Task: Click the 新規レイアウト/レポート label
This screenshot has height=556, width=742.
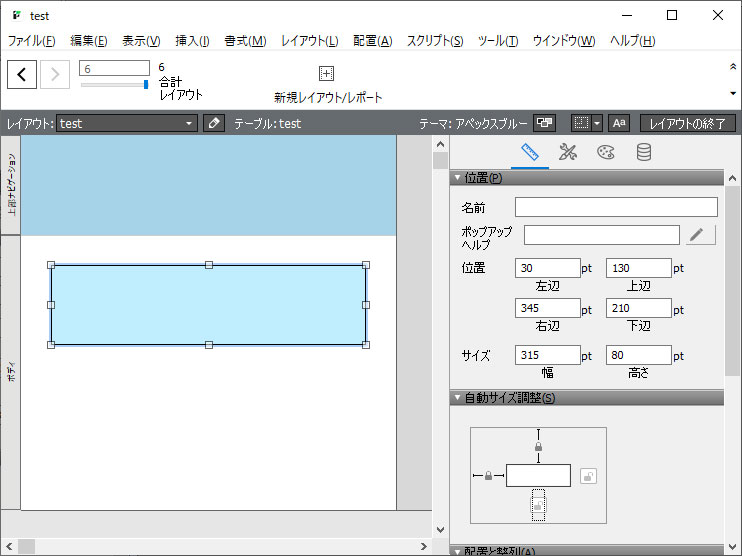Action: (327, 97)
